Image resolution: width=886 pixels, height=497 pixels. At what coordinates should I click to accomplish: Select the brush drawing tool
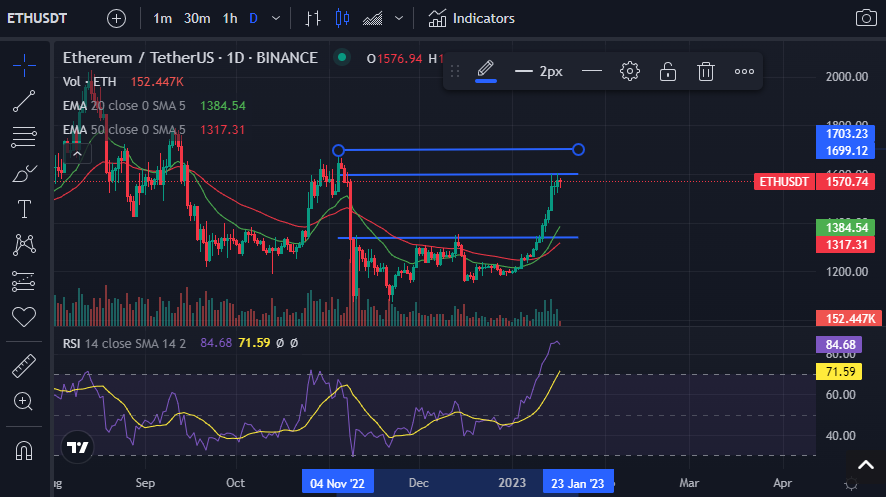pyautogui.click(x=24, y=173)
